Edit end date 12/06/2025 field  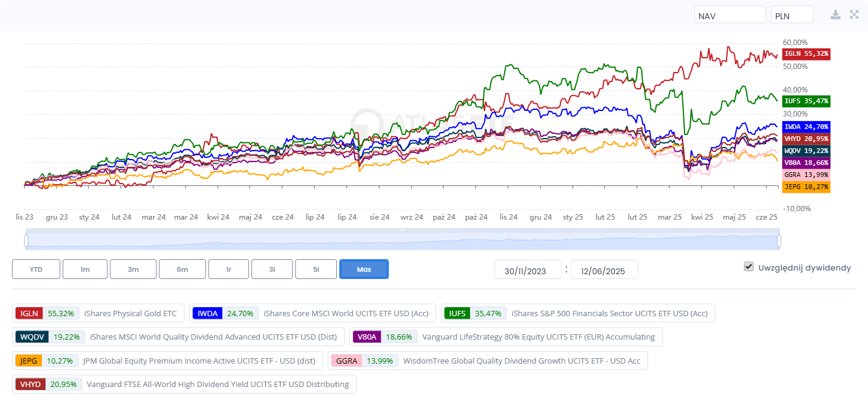pyautogui.click(x=604, y=270)
